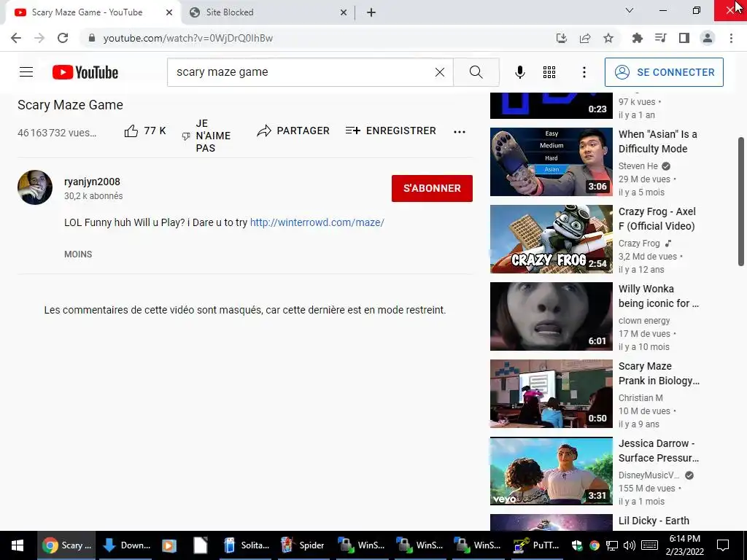Close the Site Blocked tab

pos(344,12)
